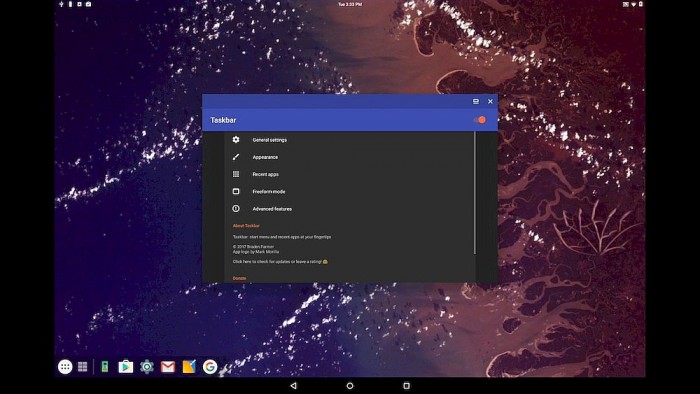
Task: Launch the green phone app in taskbar
Action: pos(105,367)
